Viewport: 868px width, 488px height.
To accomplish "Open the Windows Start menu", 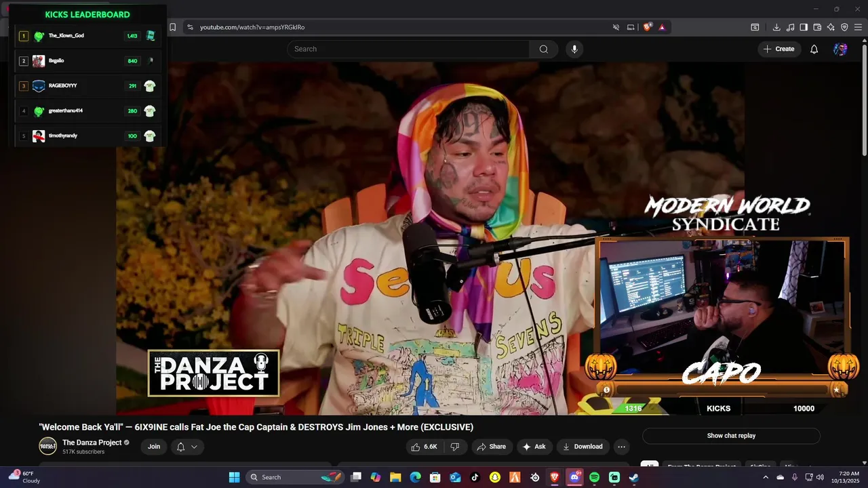I will coord(234,477).
